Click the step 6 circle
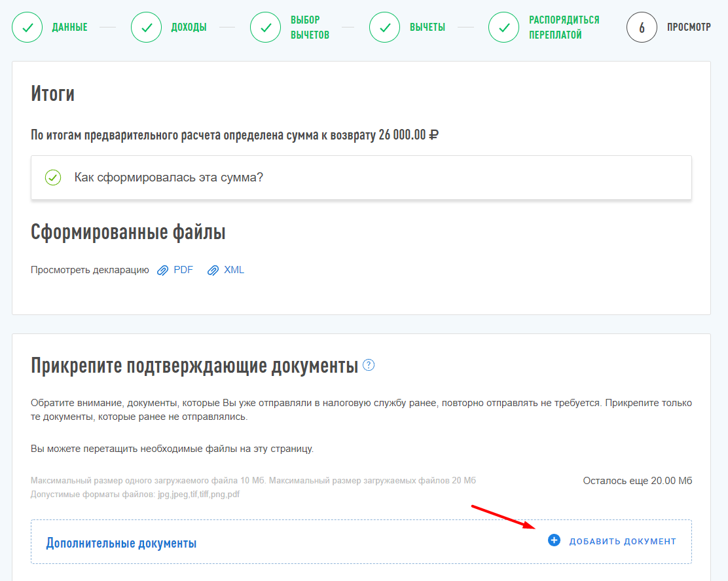728x581 pixels. pos(642,28)
